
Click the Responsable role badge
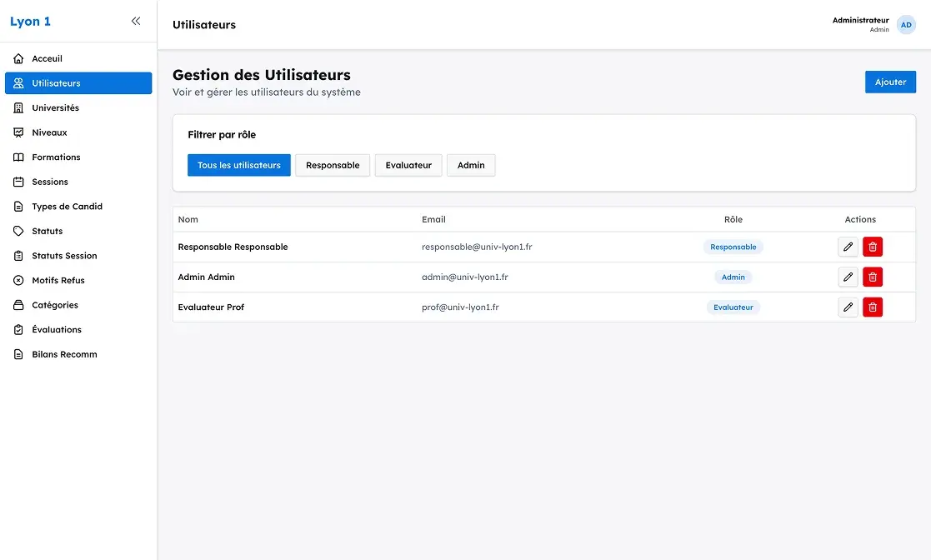733,247
